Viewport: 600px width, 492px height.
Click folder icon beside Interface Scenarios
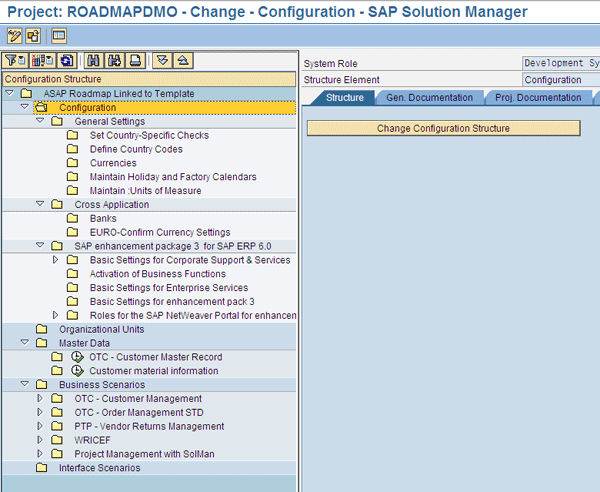[41, 468]
